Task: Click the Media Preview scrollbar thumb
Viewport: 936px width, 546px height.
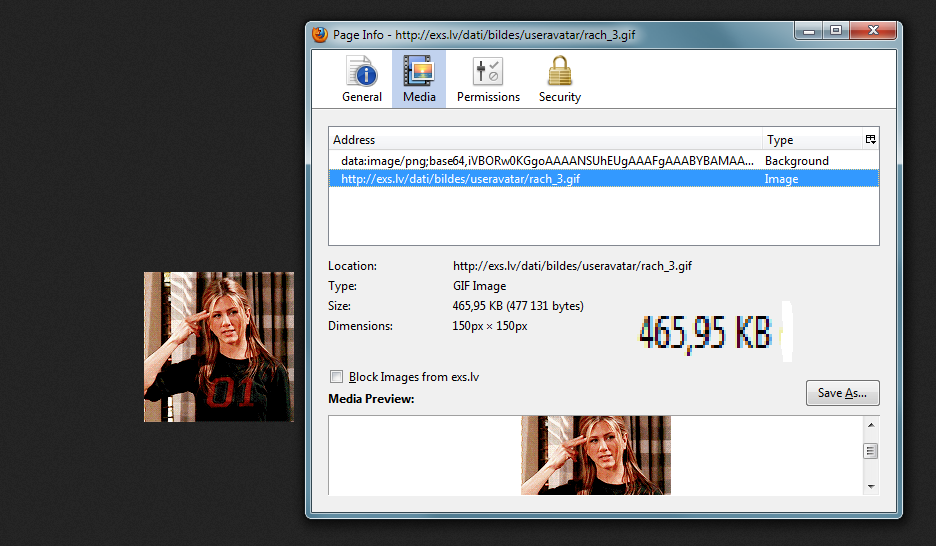Action: (871, 451)
